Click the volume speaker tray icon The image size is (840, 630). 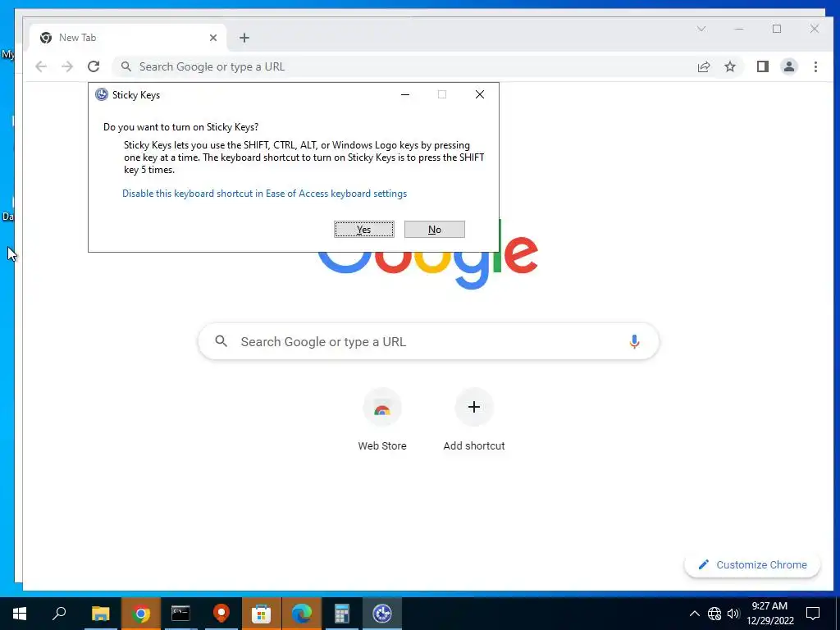733,614
